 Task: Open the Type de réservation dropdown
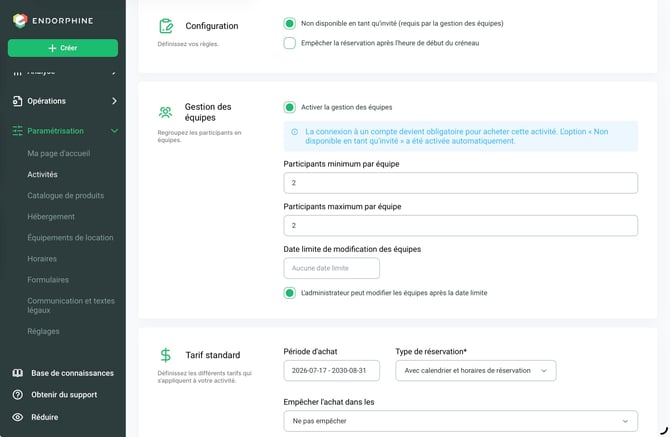(476, 371)
